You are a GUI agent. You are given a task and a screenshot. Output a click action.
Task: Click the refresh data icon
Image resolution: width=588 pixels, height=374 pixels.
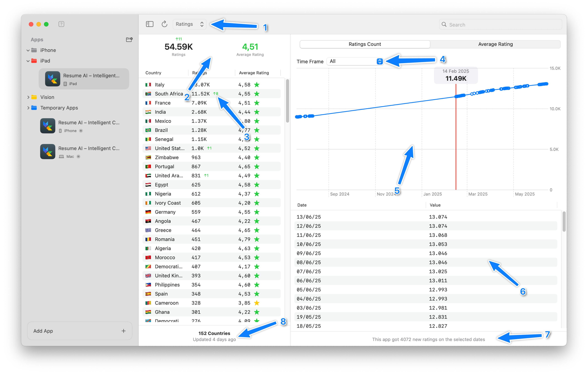click(164, 24)
